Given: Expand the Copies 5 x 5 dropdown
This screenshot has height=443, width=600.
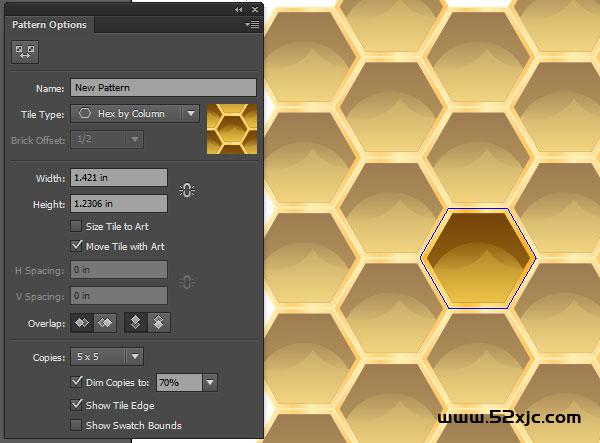Looking at the screenshot, I should [135, 356].
